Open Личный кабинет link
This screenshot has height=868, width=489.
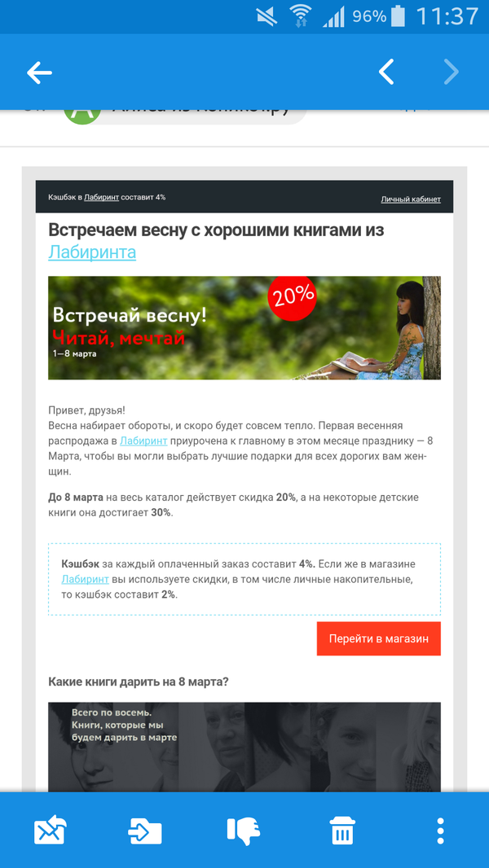tap(411, 199)
